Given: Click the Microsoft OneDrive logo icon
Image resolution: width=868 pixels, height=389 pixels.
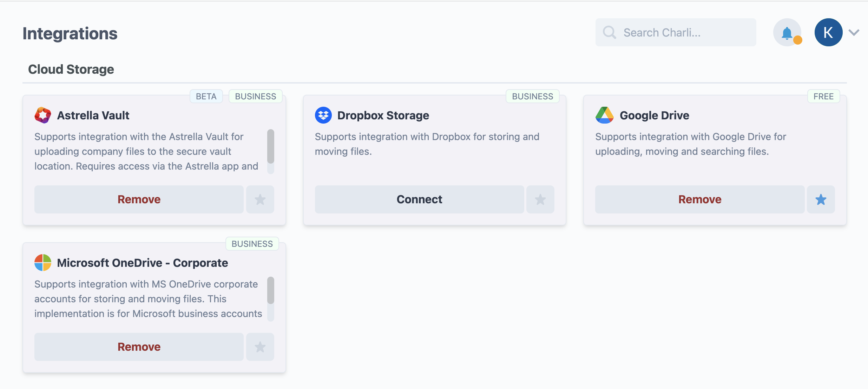Looking at the screenshot, I should click(43, 263).
